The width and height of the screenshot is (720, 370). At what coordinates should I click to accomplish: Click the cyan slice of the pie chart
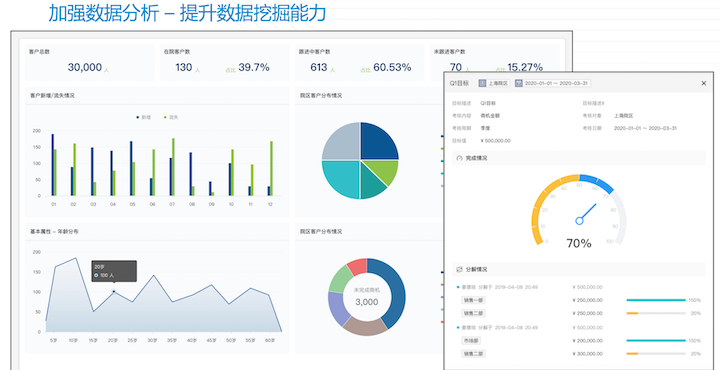343,178
